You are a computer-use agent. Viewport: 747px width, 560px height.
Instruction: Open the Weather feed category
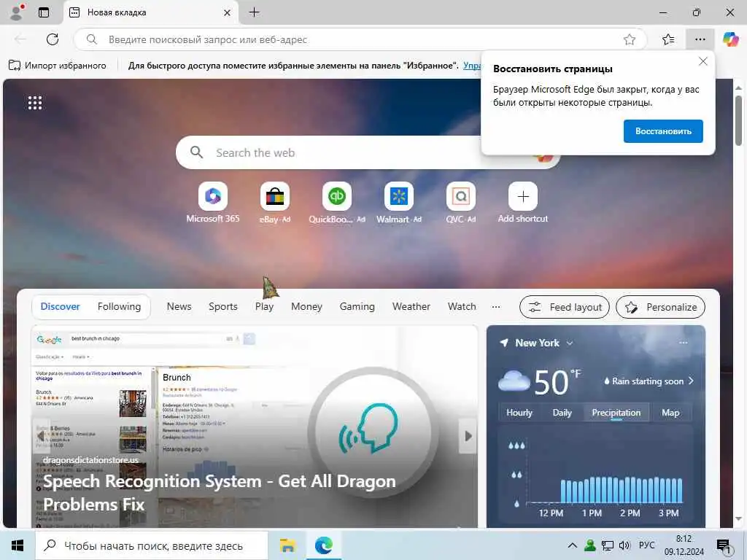click(411, 307)
